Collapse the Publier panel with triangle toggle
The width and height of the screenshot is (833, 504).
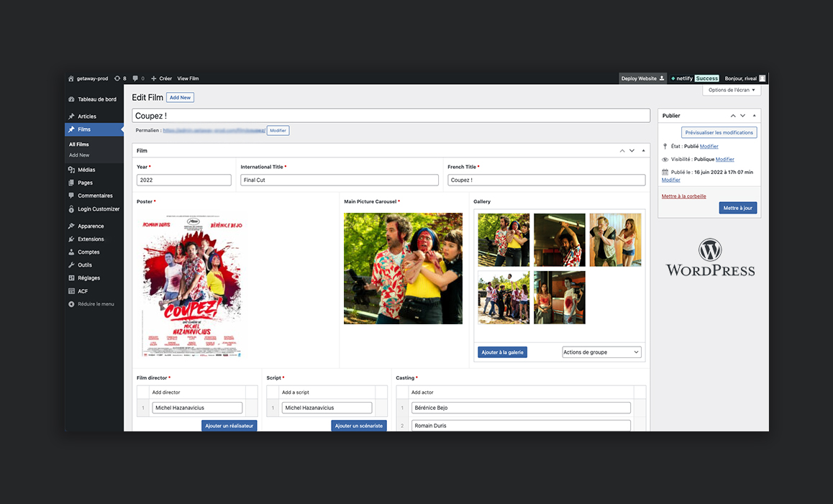(754, 116)
